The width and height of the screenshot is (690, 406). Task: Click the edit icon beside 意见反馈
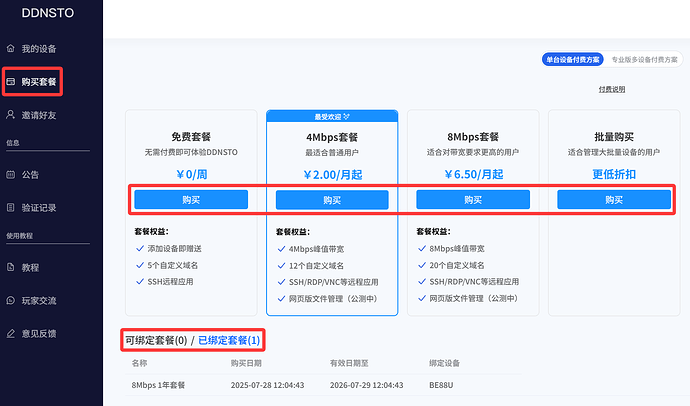[x=11, y=332]
